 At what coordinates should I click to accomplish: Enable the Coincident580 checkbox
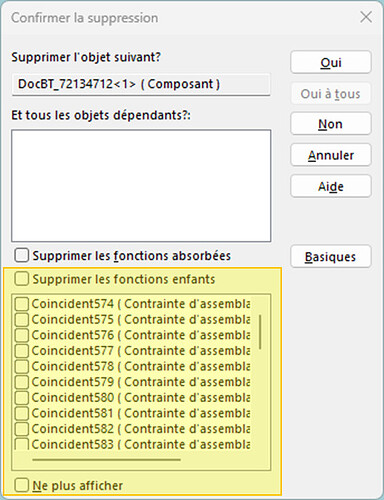[x=22, y=397]
